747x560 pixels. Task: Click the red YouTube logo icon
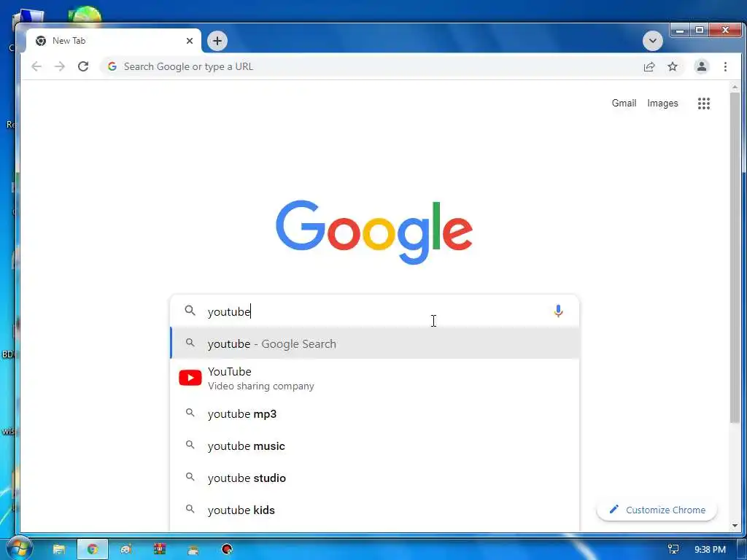pyautogui.click(x=190, y=378)
